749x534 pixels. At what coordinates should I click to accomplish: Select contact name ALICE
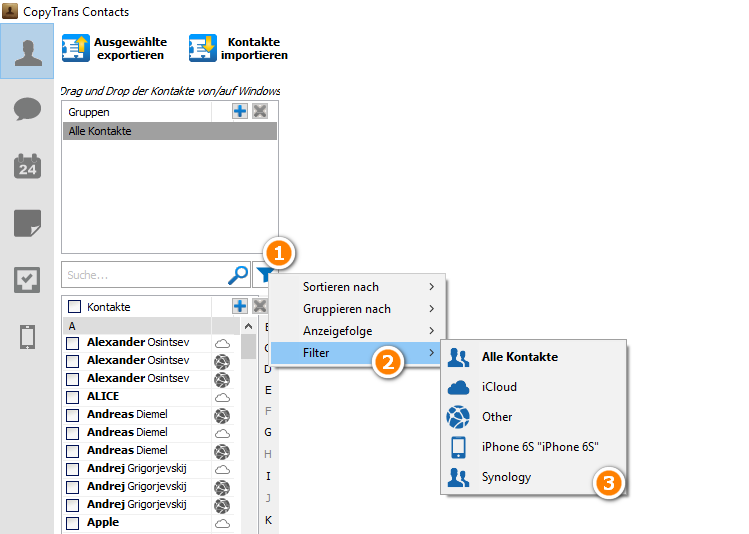(103, 396)
